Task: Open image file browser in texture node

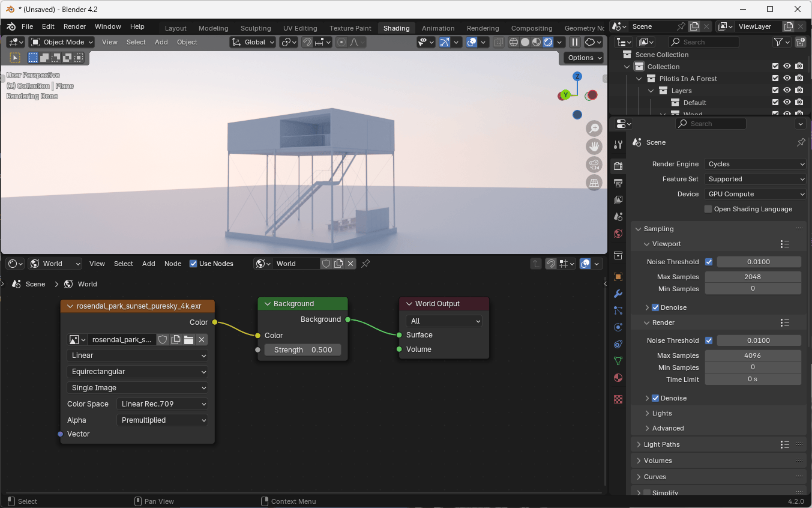Action: point(188,340)
